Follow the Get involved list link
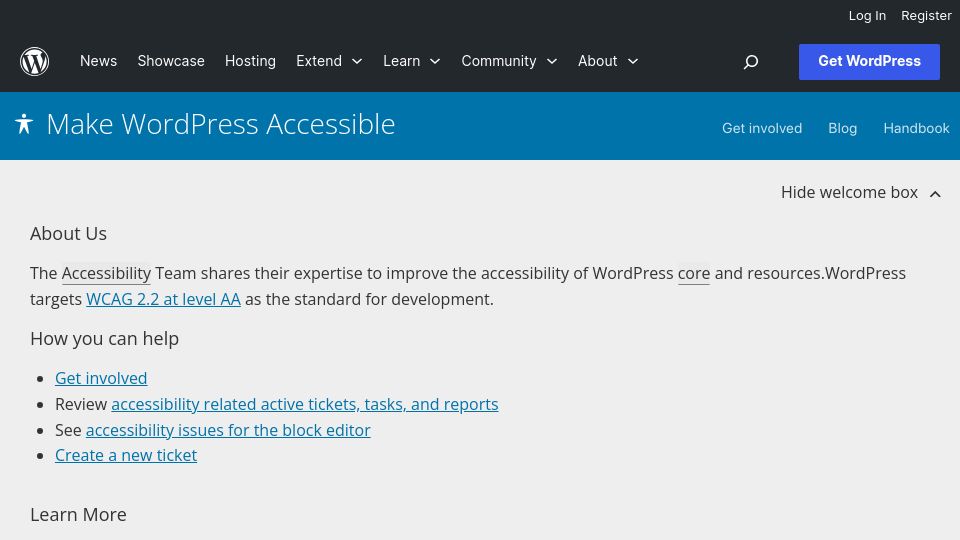 [x=101, y=378]
